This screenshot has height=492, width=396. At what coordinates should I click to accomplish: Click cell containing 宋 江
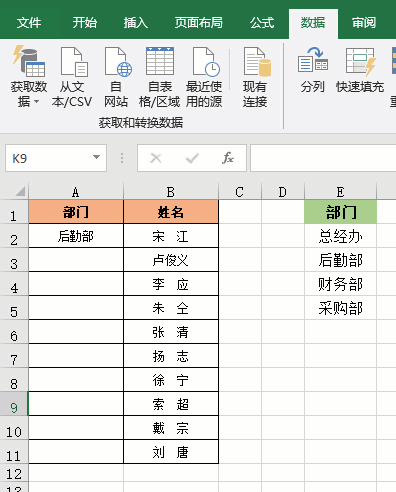(x=171, y=236)
